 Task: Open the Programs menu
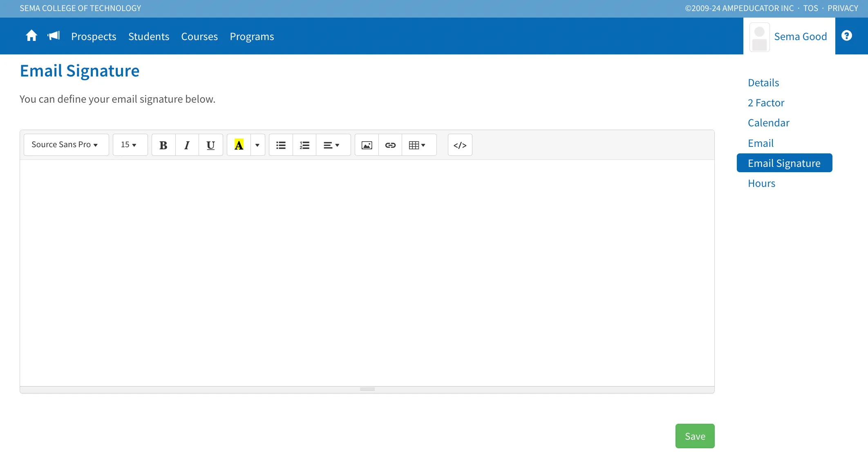[252, 36]
